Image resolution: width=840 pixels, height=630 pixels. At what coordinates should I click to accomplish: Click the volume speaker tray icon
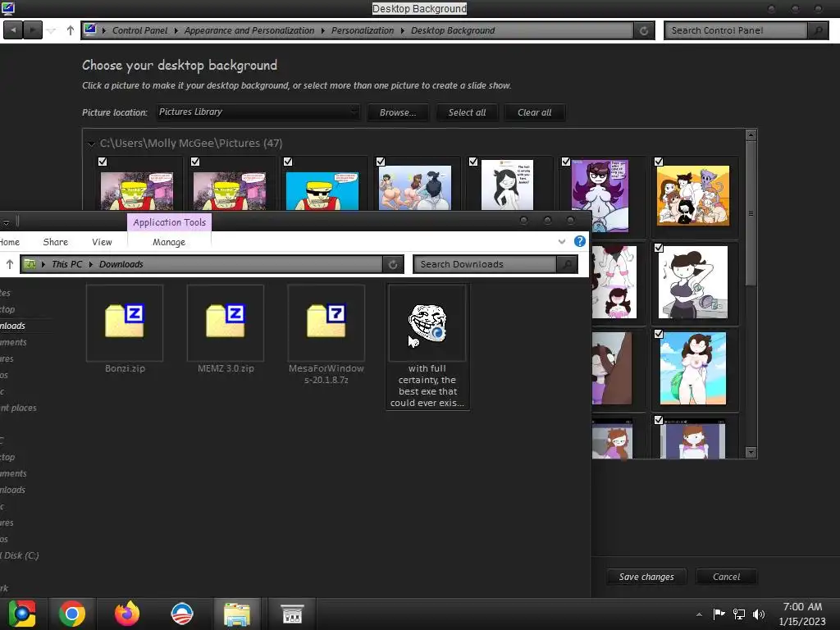759,614
